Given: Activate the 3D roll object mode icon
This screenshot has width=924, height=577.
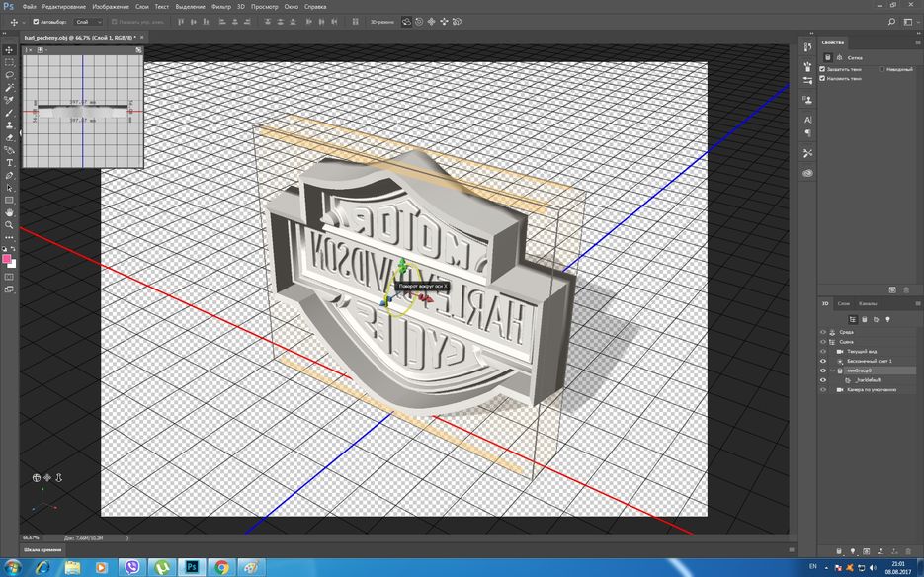Looking at the screenshot, I should [x=419, y=22].
